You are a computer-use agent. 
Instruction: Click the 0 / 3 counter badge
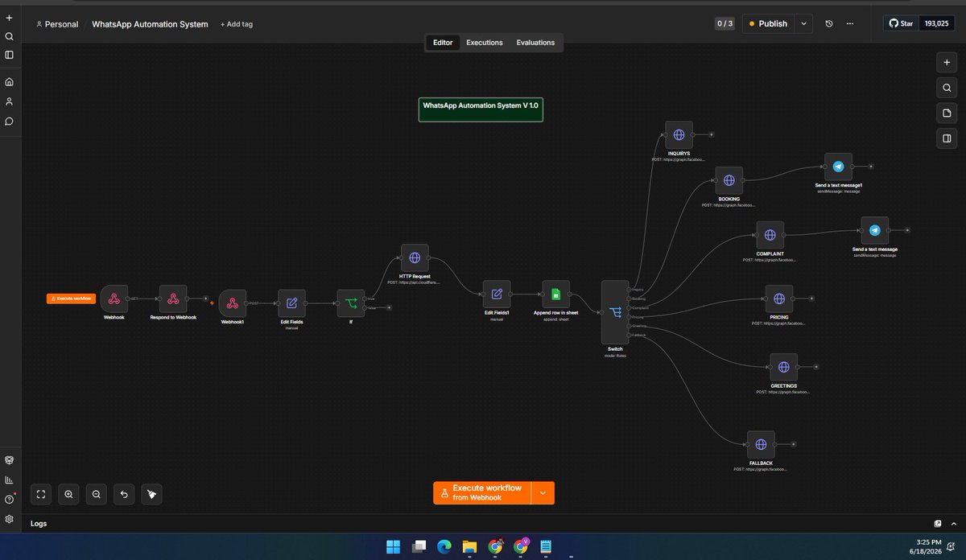point(724,24)
